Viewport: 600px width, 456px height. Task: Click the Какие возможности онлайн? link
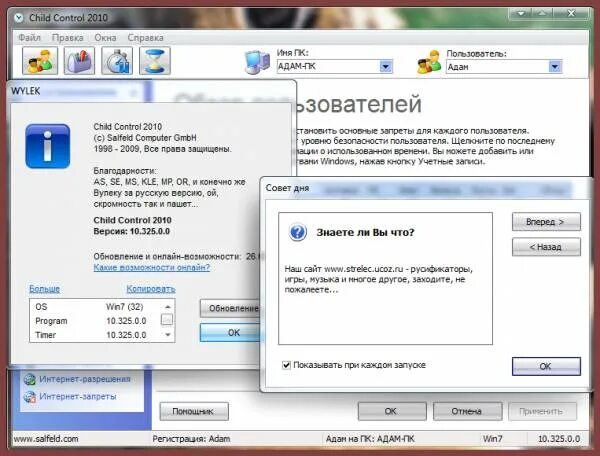coord(152,267)
